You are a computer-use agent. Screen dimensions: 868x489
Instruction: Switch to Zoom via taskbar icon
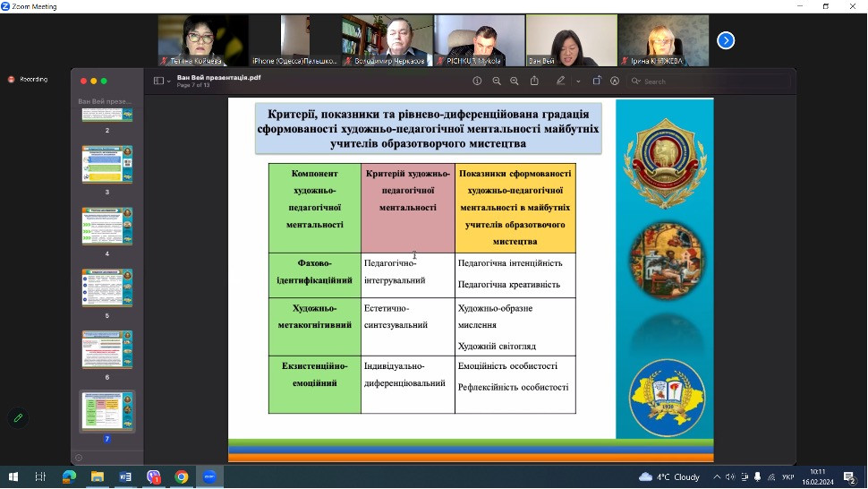(x=209, y=476)
